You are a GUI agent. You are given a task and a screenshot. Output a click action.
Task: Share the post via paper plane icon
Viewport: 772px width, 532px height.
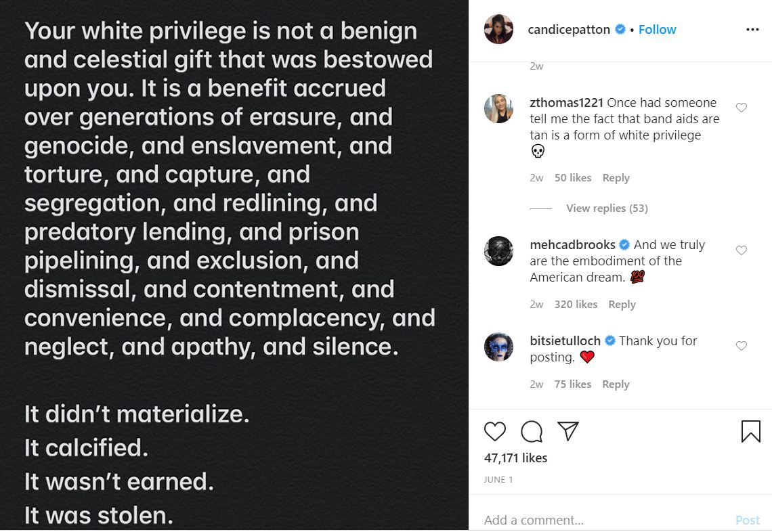pyautogui.click(x=568, y=431)
